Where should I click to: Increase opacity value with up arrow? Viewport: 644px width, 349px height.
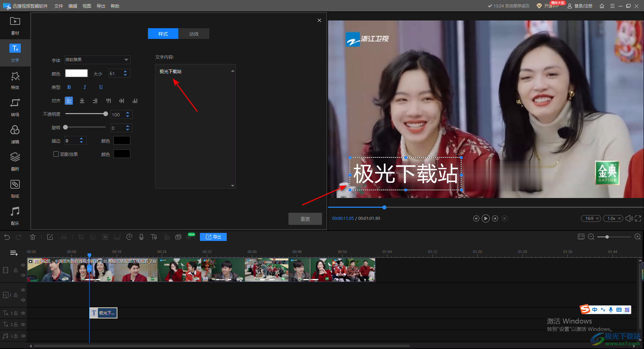(128, 113)
